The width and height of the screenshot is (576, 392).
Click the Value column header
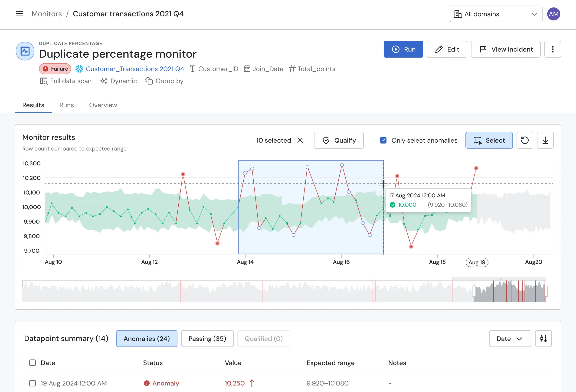[x=233, y=363]
